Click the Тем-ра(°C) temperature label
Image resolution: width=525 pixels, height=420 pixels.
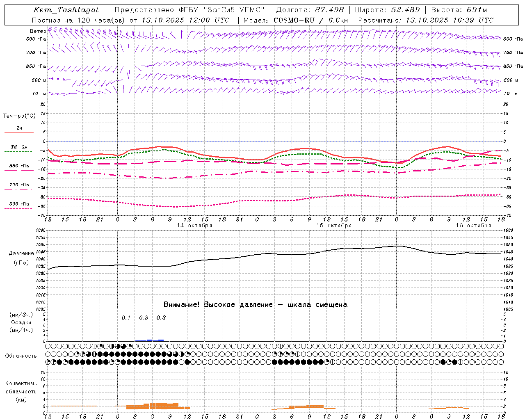(19, 116)
